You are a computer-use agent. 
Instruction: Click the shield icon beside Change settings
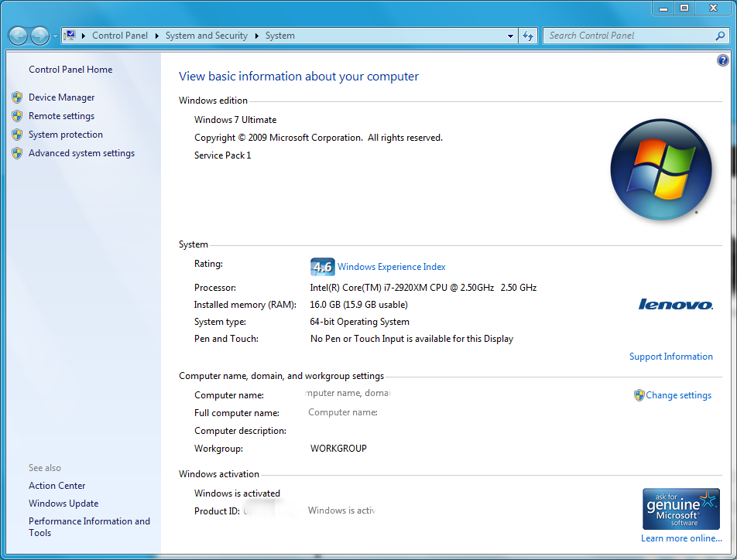639,395
